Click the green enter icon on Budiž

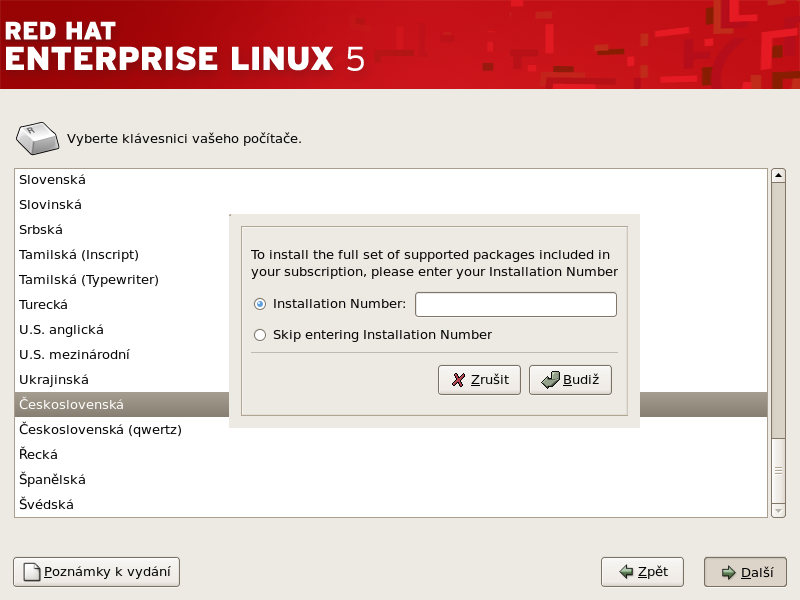549,380
